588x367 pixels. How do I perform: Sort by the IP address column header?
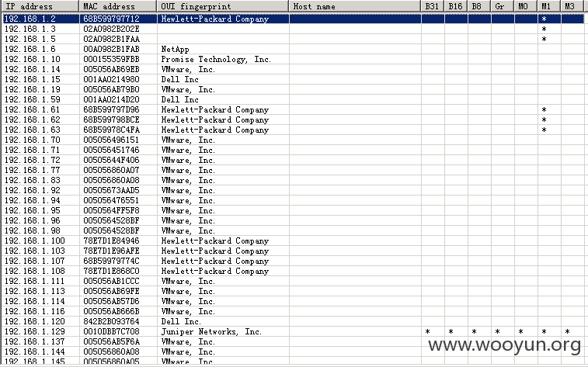40,6
